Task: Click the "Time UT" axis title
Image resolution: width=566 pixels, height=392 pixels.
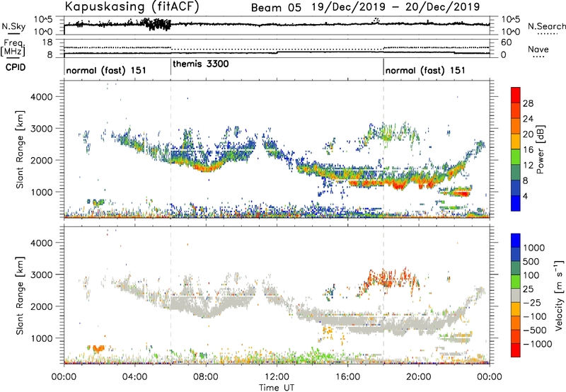Action: tap(277, 388)
